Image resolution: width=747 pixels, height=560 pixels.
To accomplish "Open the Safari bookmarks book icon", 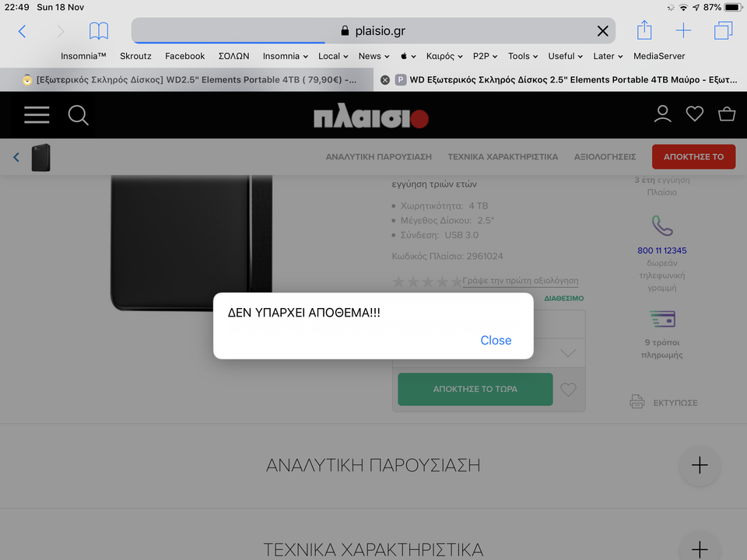I will click(99, 31).
